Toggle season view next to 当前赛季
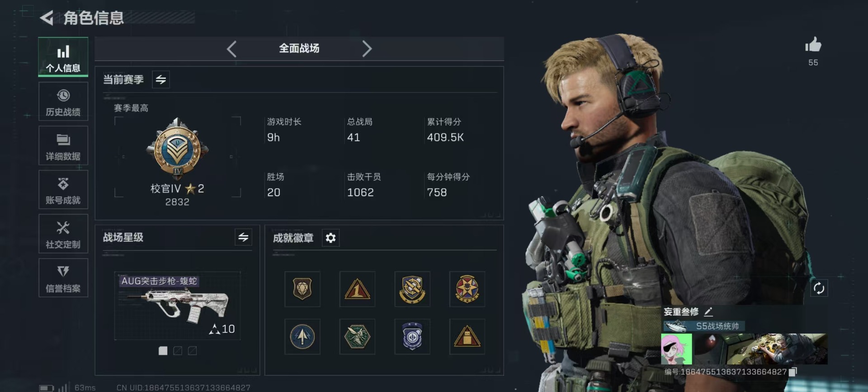 point(161,80)
